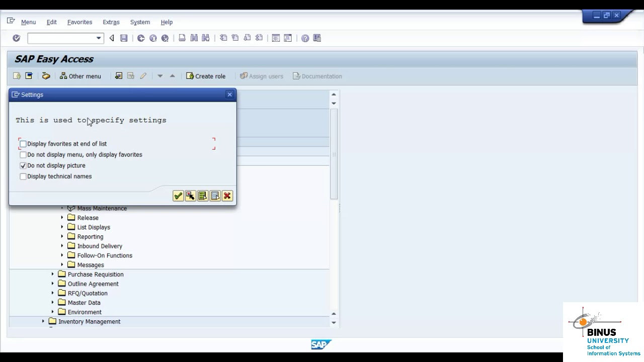Image resolution: width=644 pixels, height=362 pixels.
Task: Confirm settings with green checkmark button
Action: (x=178, y=196)
